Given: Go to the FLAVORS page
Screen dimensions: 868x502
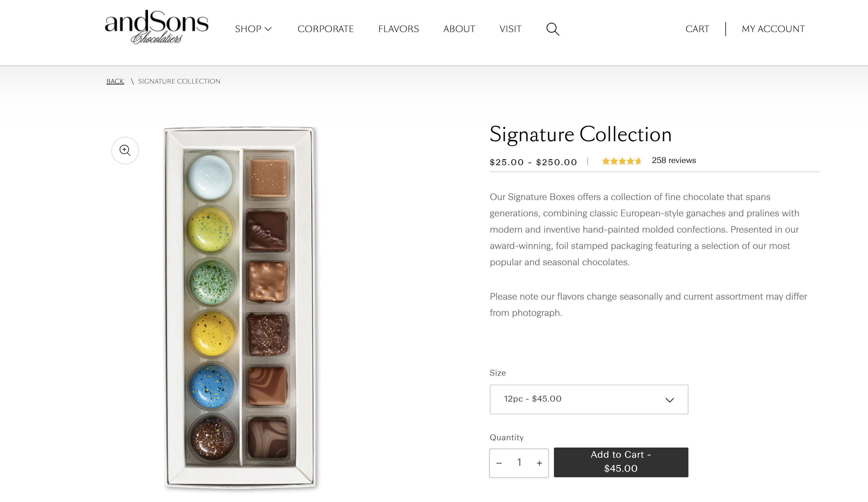Looking at the screenshot, I should (x=398, y=29).
